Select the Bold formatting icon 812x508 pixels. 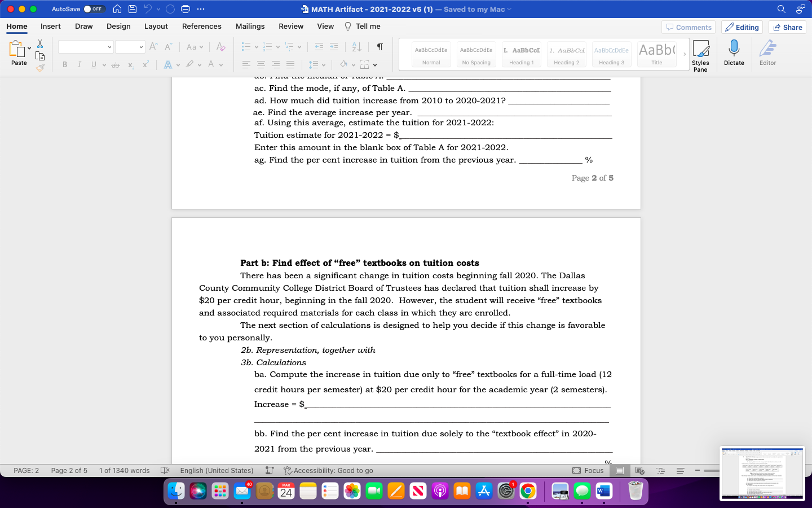click(64, 64)
